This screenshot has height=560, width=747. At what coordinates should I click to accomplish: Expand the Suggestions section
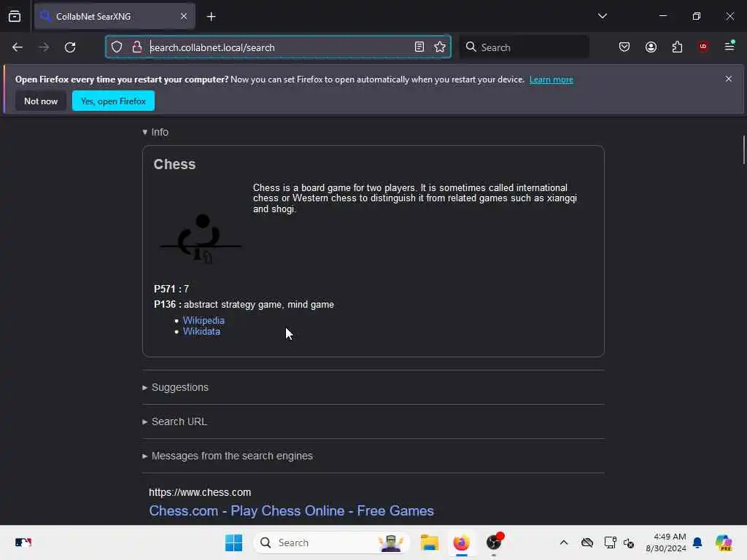pyautogui.click(x=175, y=387)
